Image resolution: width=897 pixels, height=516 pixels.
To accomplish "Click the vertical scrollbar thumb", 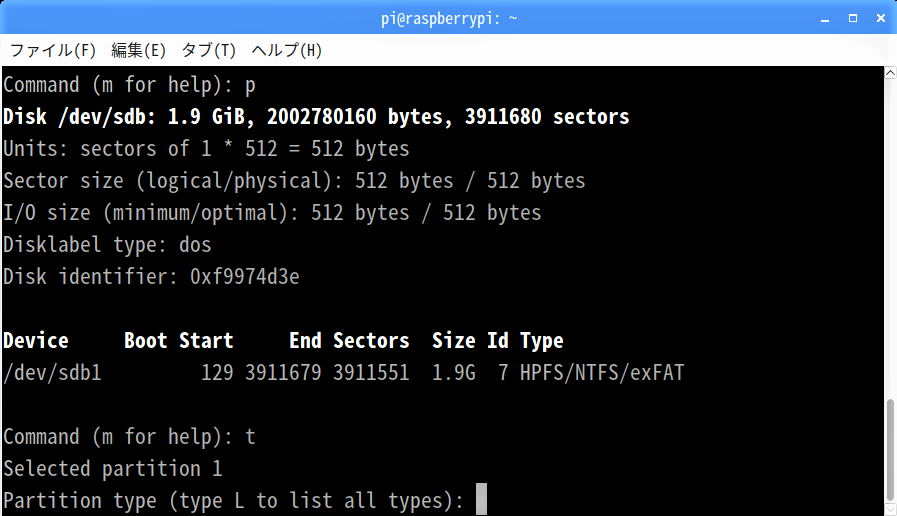I will [891, 450].
